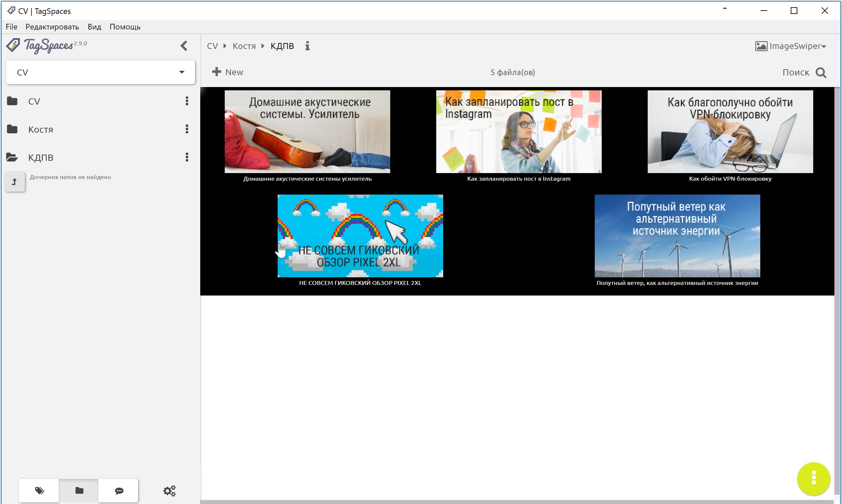Open the options menu for the Костя folder
This screenshot has height=504, width=842.
pyautogui.click(x=187, y=129)
